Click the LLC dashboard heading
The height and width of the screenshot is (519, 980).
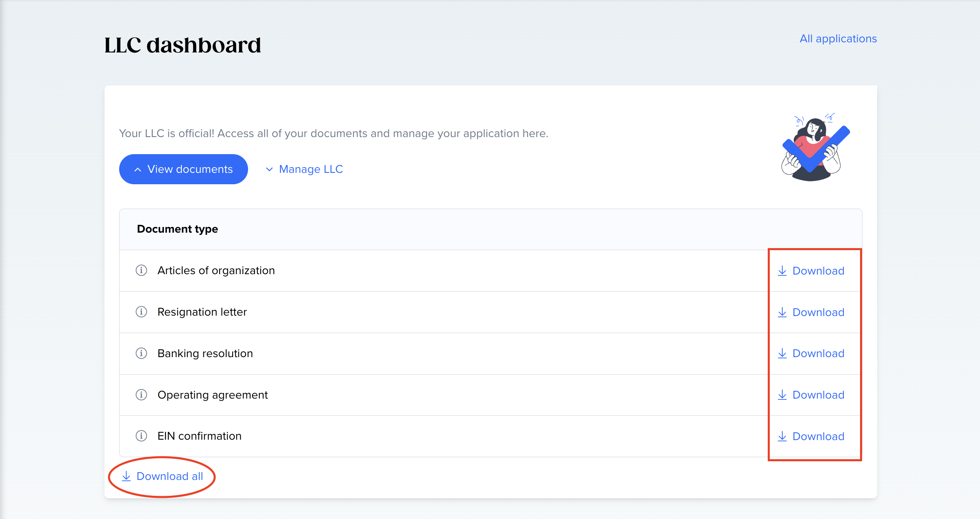pyautogui.click(x=183, y=45)
